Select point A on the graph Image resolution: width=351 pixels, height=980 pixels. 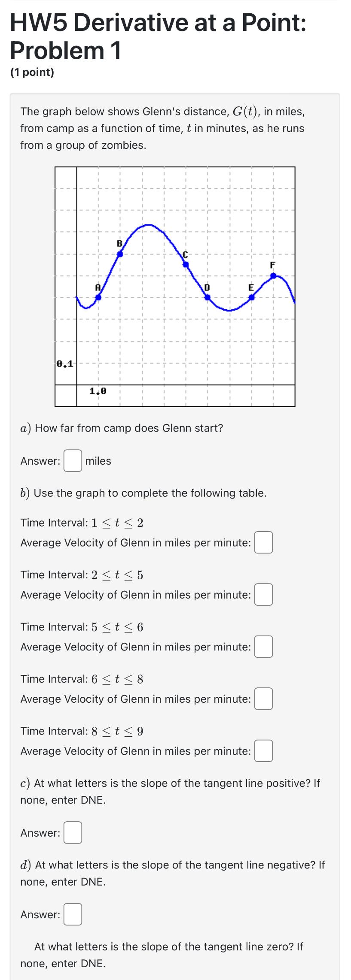(x=99, y=296)
